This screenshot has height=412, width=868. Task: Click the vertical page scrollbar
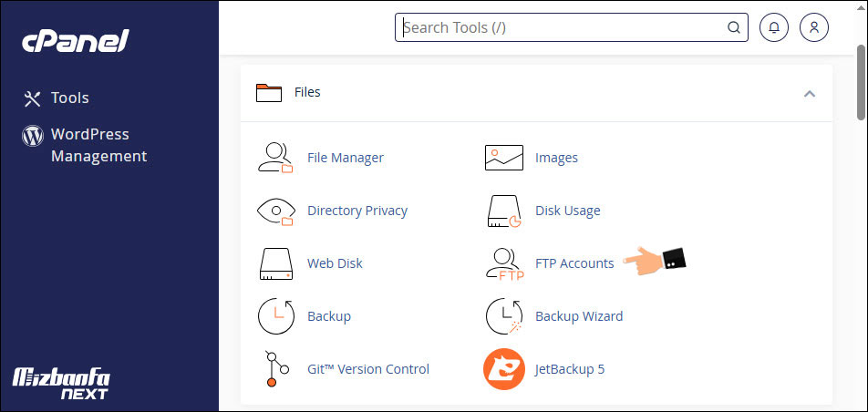click(x=862, y=82)
